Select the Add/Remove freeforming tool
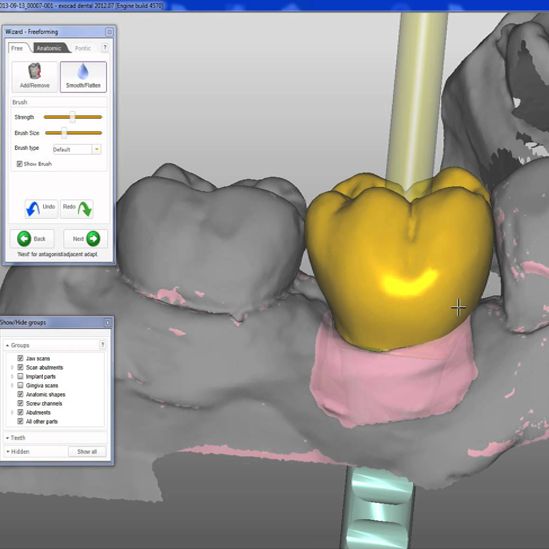This screenshot has height=549, width=549. point(34,77)
